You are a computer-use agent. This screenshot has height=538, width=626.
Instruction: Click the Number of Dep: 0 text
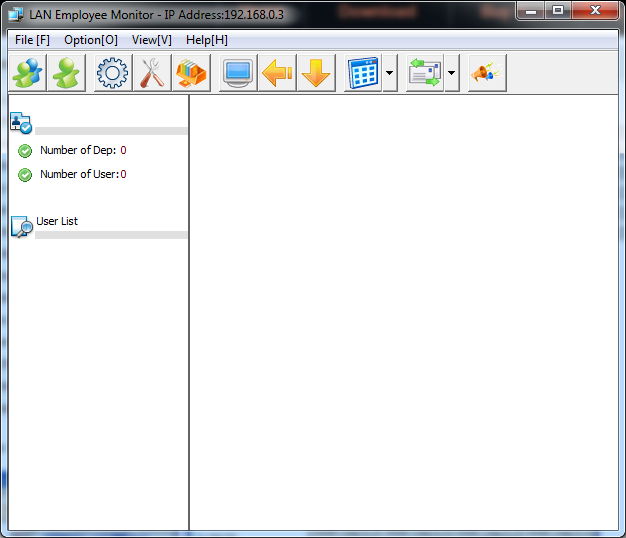(83, 150)
